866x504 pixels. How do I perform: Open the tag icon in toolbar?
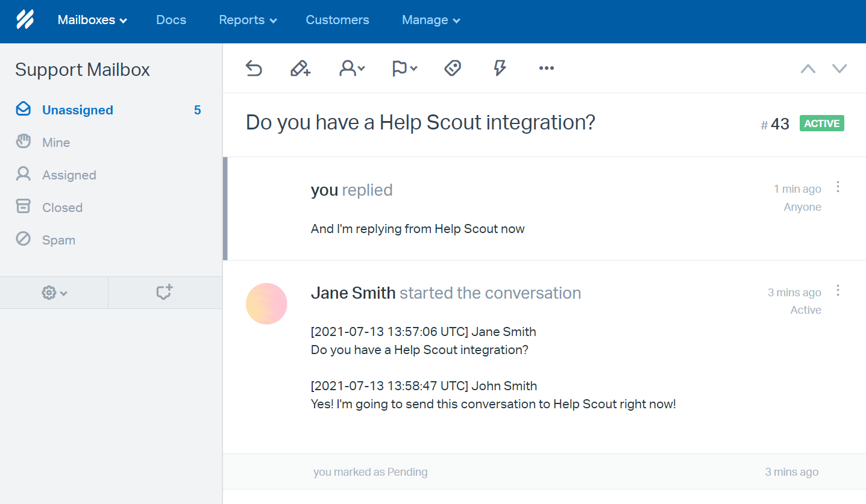click(x=453, y=69)
